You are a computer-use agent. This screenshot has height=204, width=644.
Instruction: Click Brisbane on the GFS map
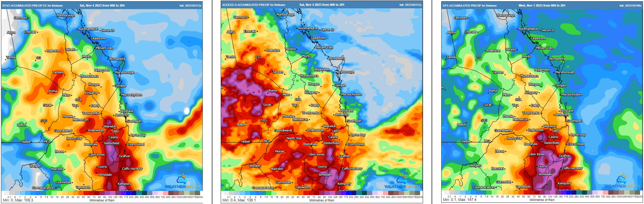click(x=567, y=111)
